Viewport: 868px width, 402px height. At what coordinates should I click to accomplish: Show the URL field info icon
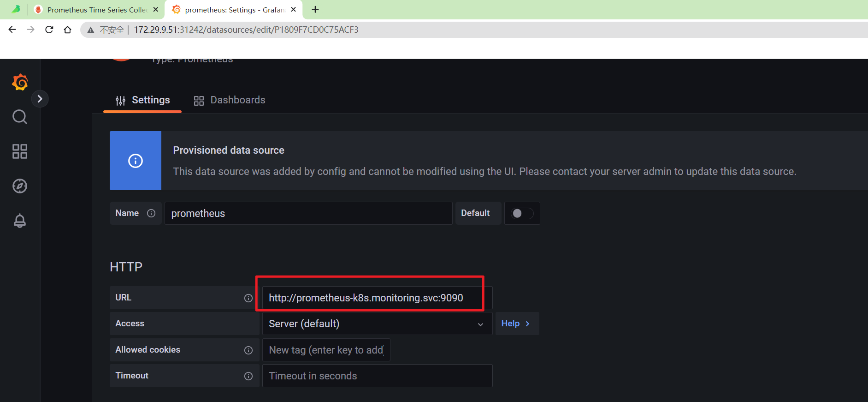click(248, 298)
